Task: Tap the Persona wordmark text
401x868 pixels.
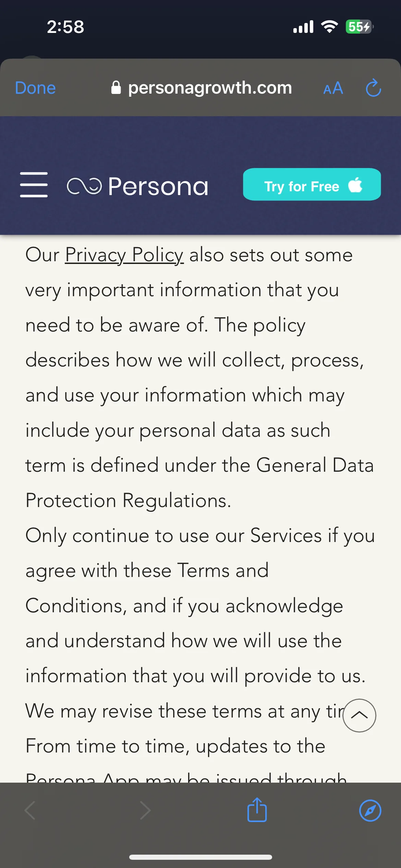Action: [158, 186]
